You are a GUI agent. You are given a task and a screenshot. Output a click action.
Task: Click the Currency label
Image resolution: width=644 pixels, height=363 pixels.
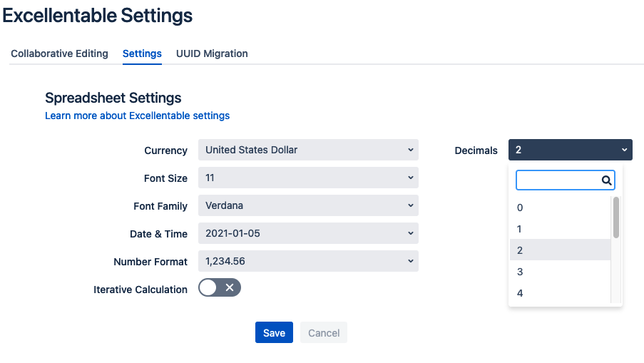(x=165, y=150)
